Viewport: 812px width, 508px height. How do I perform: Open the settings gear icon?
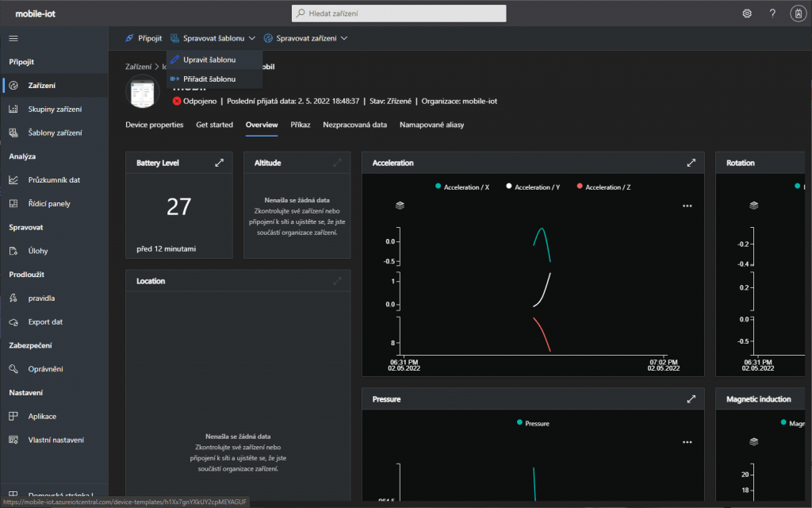[746, 13]
